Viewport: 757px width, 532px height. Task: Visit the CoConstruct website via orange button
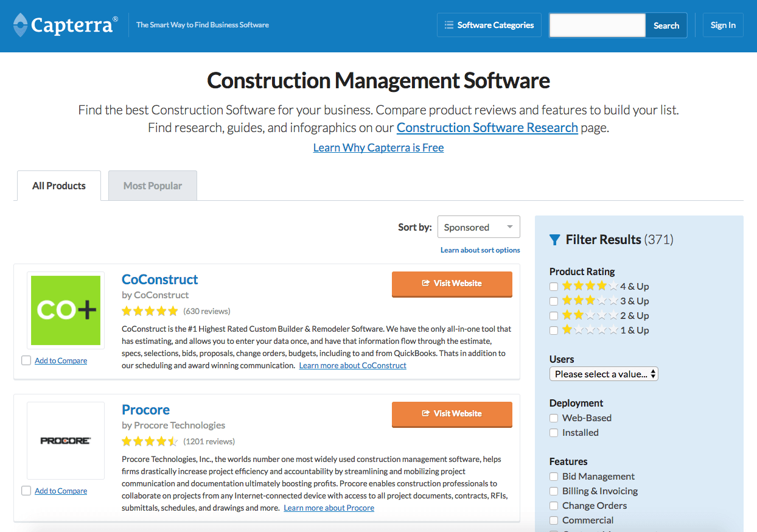tap(452, 284)
